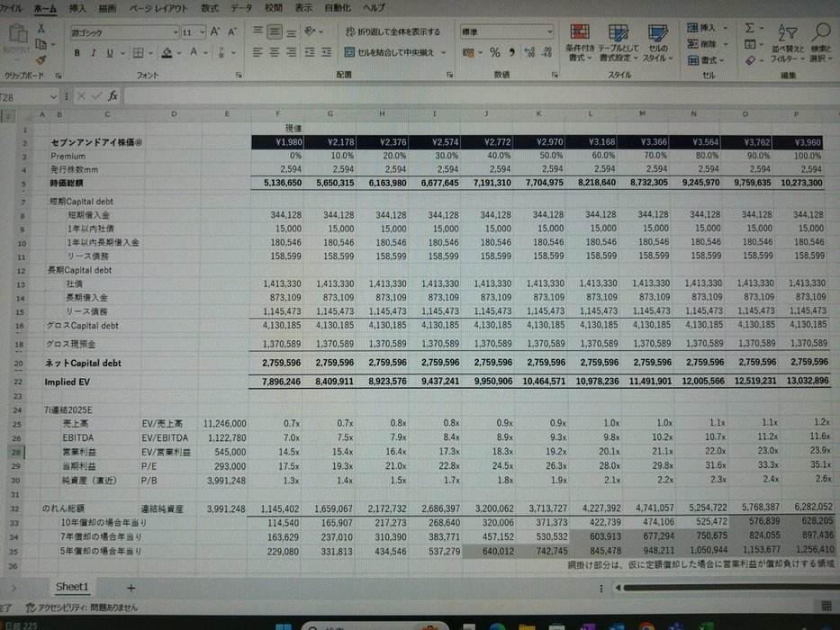840x630 pixels.
Task: Decrease font size with the smaller A
Action: [232, 32]
